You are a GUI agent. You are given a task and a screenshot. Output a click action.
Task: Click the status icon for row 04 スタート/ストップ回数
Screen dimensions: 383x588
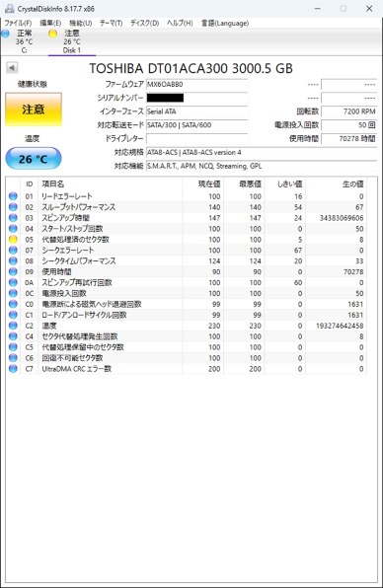pyautogui.click(x=13, y=228)
